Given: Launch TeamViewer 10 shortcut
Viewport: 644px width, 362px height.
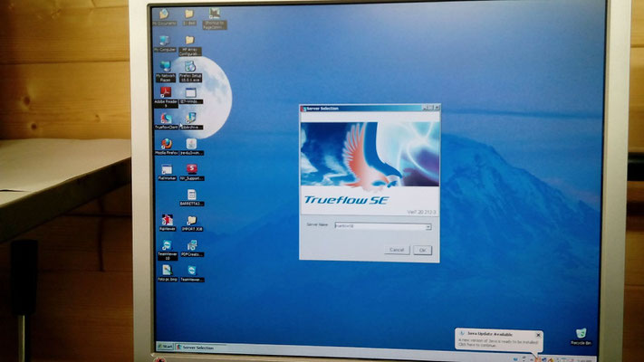Looking at the screenshot, I should [168, 250].
